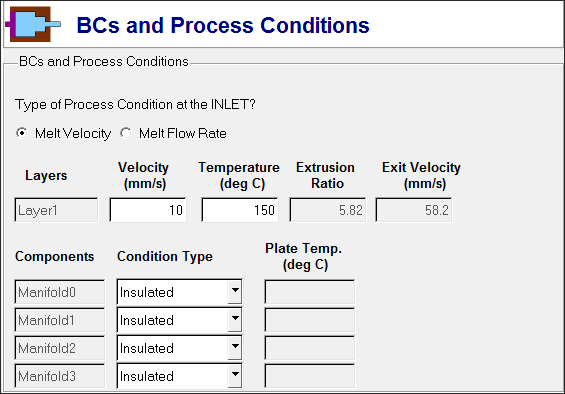The height and width of the screenshot is (394, 565).
Task: Click the Manifold3 plate temperature field
Action: (x=310, y=376)
